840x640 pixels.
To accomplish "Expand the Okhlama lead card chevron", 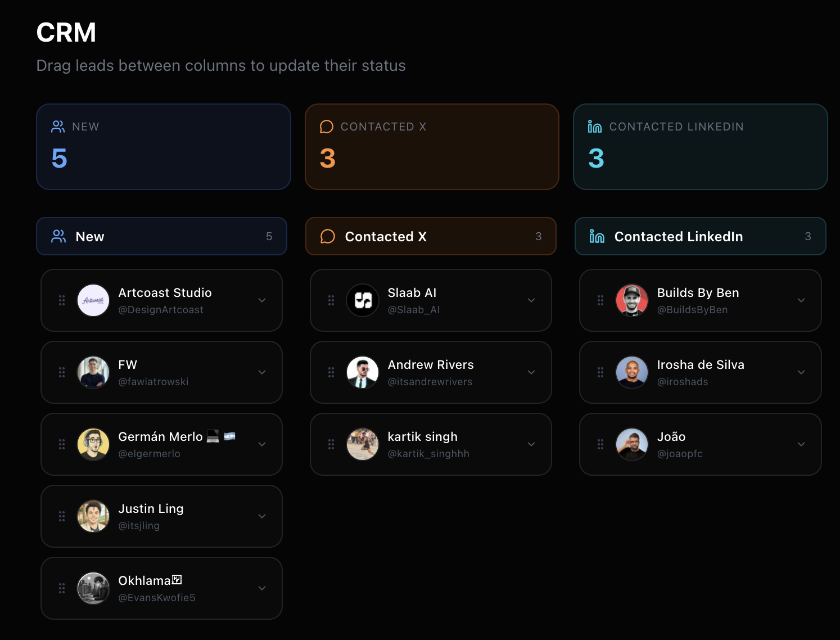I will coord(262,588).
